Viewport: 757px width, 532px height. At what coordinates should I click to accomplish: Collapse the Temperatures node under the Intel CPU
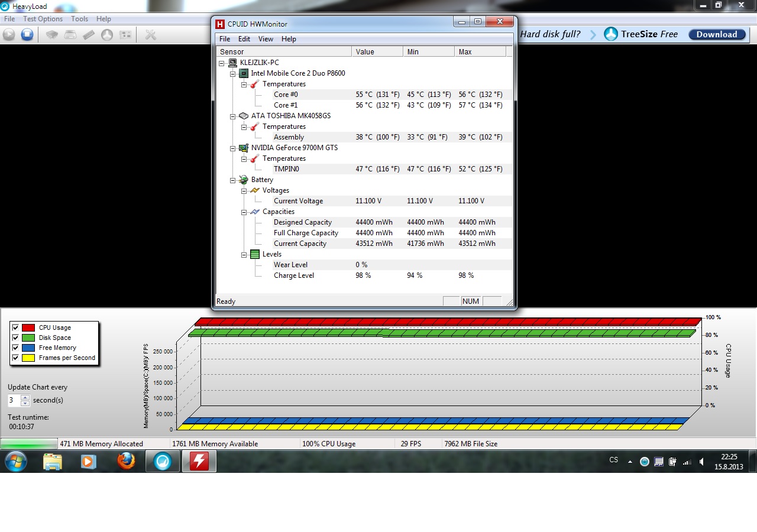(244, 84)
